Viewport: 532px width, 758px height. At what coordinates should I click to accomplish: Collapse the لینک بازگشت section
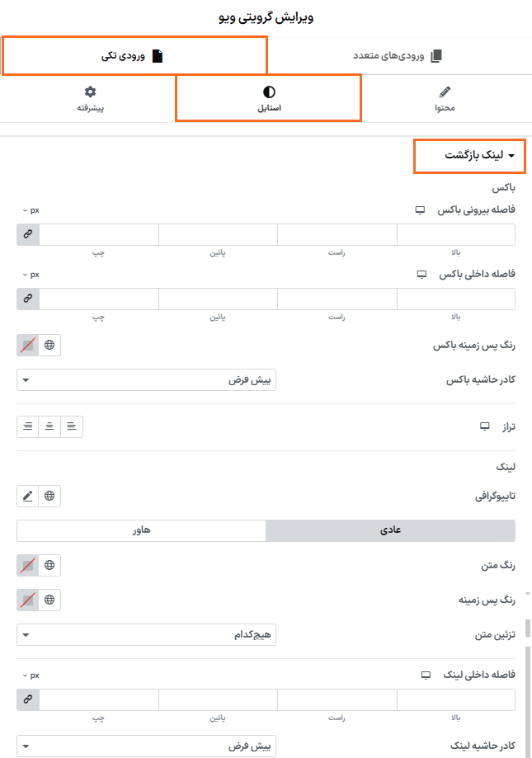[x=469, y=155]
